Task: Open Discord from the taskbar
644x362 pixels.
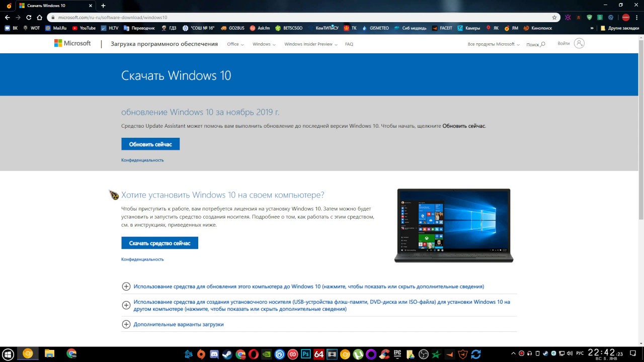Action: [214, 354]
